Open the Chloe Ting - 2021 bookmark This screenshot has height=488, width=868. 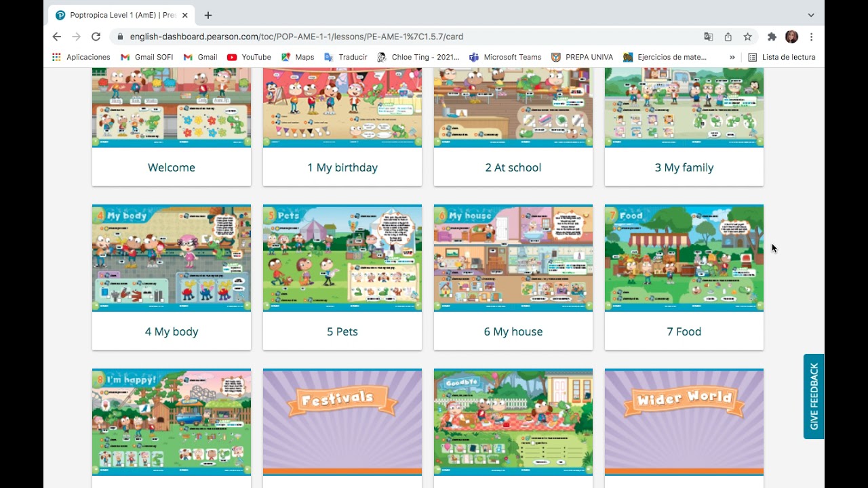pos(418,57)
